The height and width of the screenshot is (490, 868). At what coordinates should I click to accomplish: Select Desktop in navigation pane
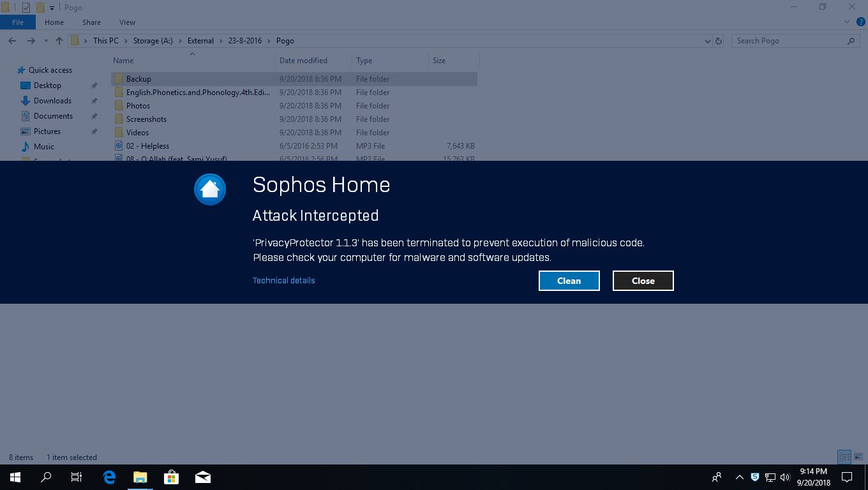47,85
